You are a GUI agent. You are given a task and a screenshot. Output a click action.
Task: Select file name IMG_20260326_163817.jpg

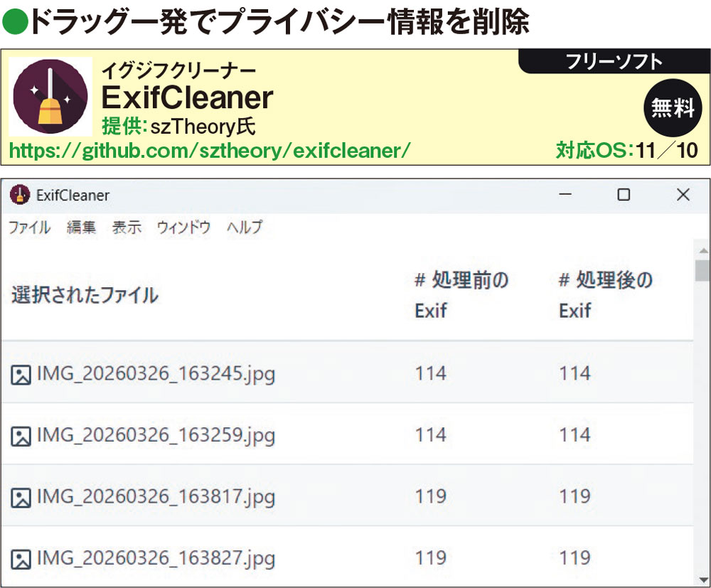point(156,497)
